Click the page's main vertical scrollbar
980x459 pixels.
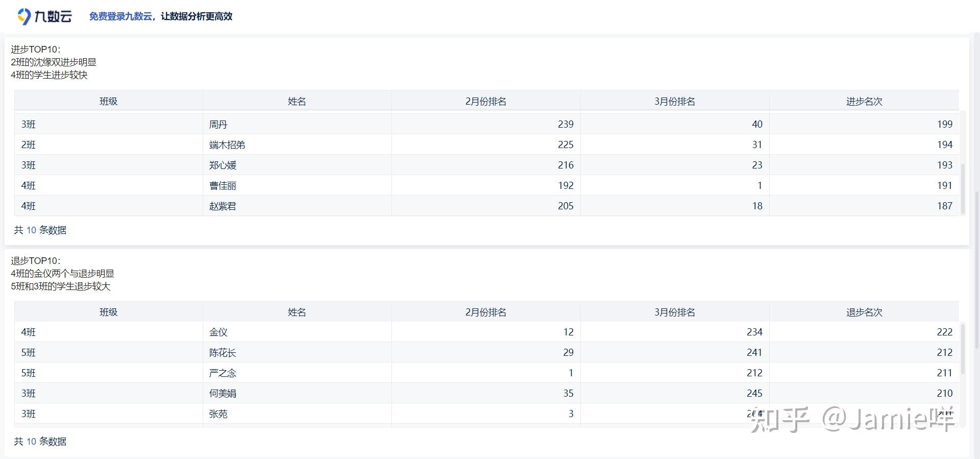pos(977,255)
